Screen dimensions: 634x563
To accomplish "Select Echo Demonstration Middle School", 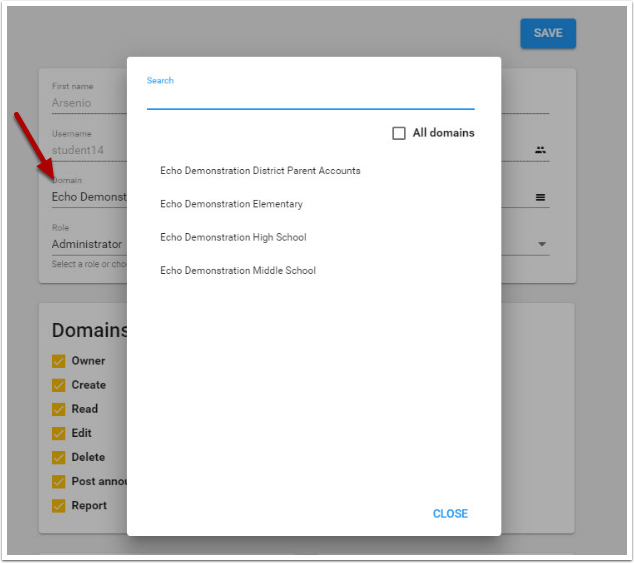I will pos(238,271).
